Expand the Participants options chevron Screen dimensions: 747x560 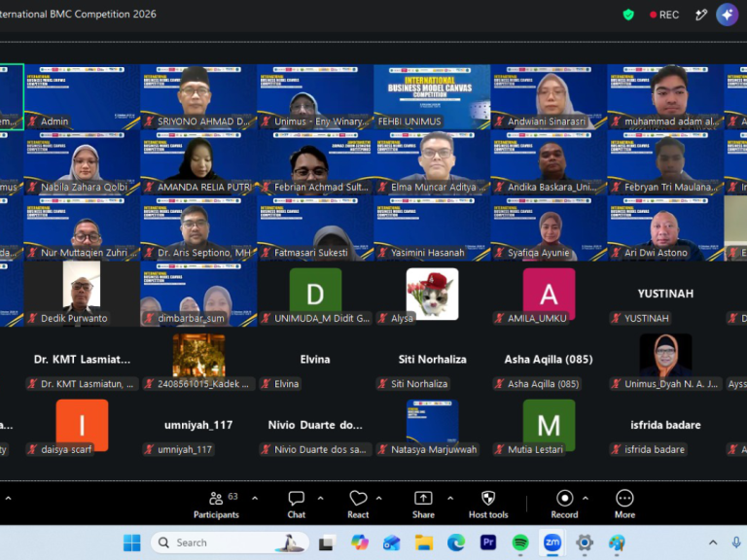[255, 498]
